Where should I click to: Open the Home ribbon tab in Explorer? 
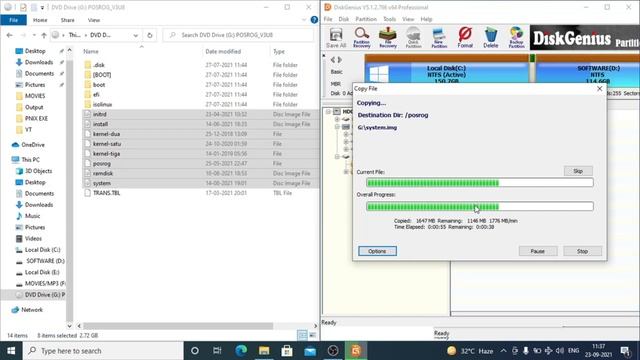pos(40,20)
